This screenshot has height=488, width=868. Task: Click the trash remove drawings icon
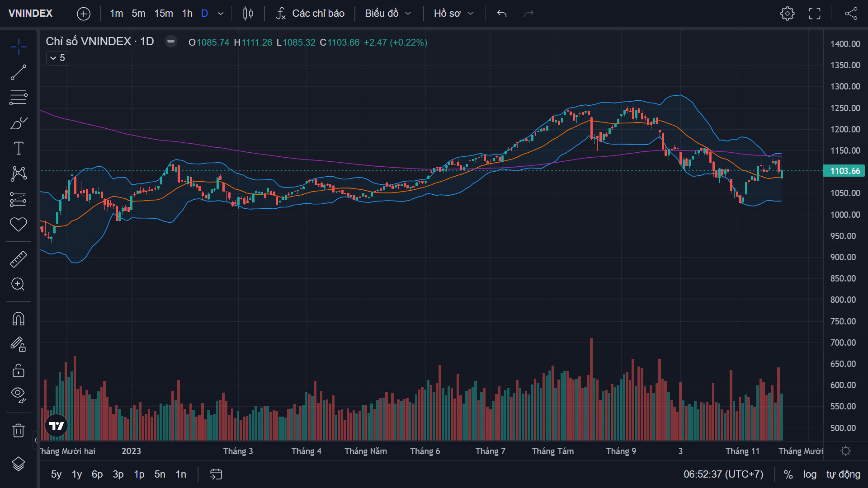click(19, 430)
